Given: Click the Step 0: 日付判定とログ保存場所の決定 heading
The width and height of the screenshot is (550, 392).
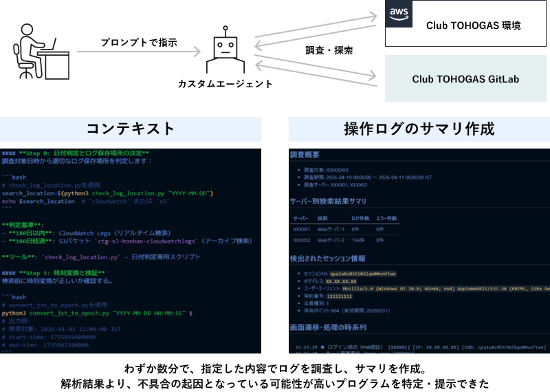Looking at the screenshot, I should pos(76,153).
